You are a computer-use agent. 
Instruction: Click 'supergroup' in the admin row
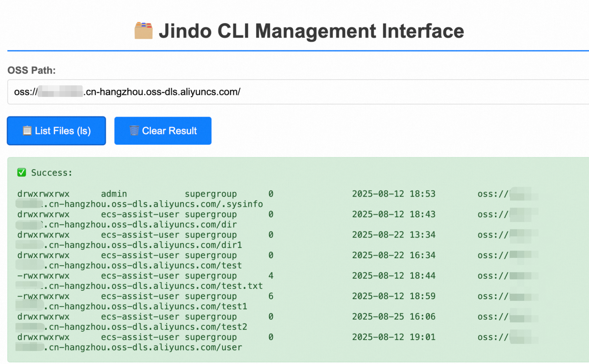coord(211,194)
